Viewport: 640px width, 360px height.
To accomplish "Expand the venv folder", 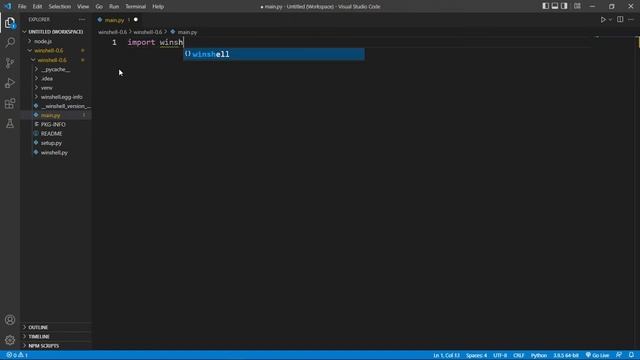I will [47, 88].
